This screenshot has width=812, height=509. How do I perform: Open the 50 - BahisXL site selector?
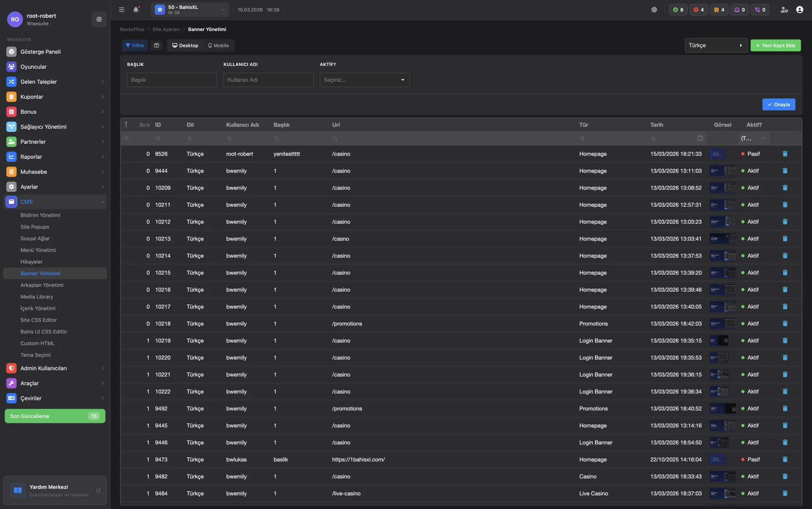click(190, 9)
